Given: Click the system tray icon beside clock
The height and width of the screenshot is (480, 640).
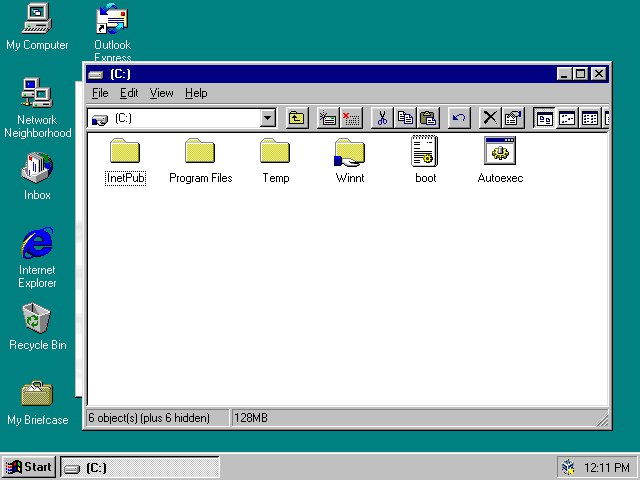Looking at the screenshot, I should pos(568,467).
